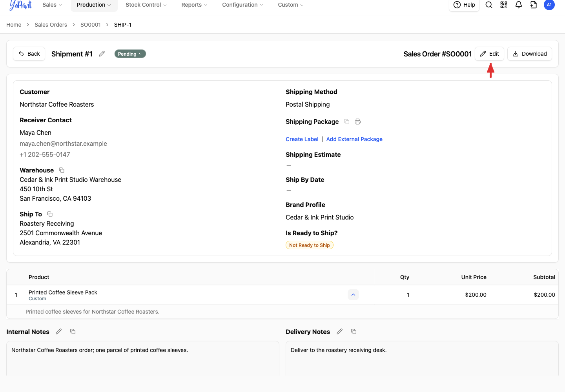Click Add External Package link
565x392 pixels.
pos(354,139)
